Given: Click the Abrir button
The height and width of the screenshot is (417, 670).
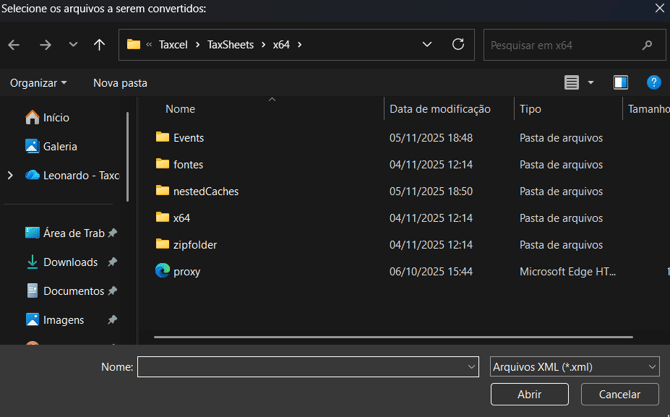Looking at the screenshot, I should pos(529,394).
